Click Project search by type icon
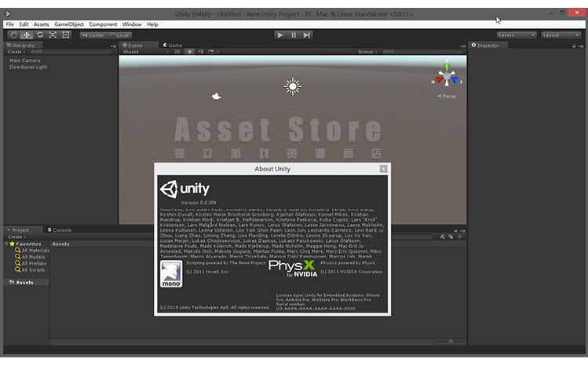588x366 pixels. tap(443, 237)
